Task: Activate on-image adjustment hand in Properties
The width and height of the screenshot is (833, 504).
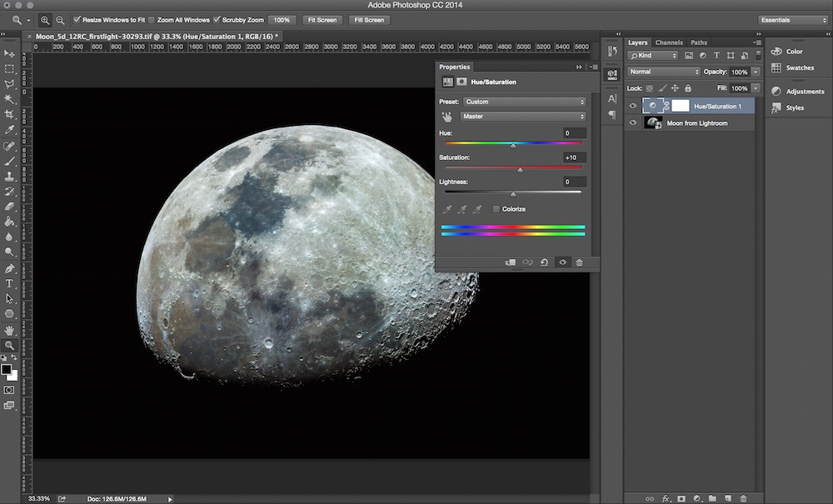Action: click(x=446, y=117)
